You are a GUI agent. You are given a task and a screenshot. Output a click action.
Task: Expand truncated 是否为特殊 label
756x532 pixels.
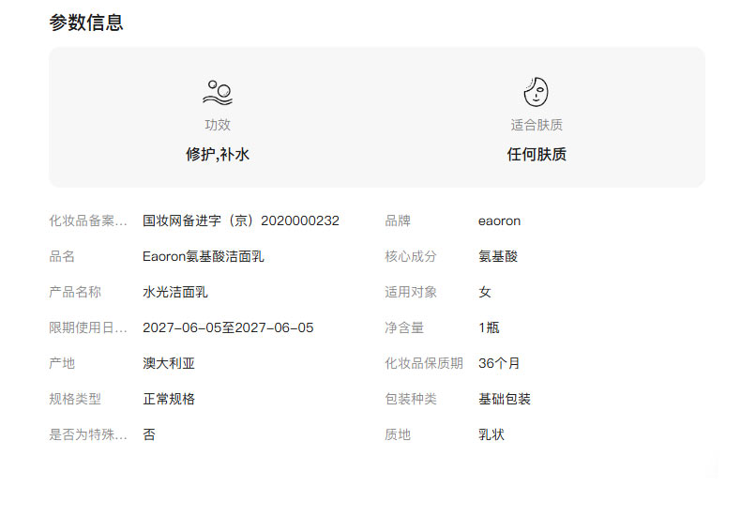(87, 434)
